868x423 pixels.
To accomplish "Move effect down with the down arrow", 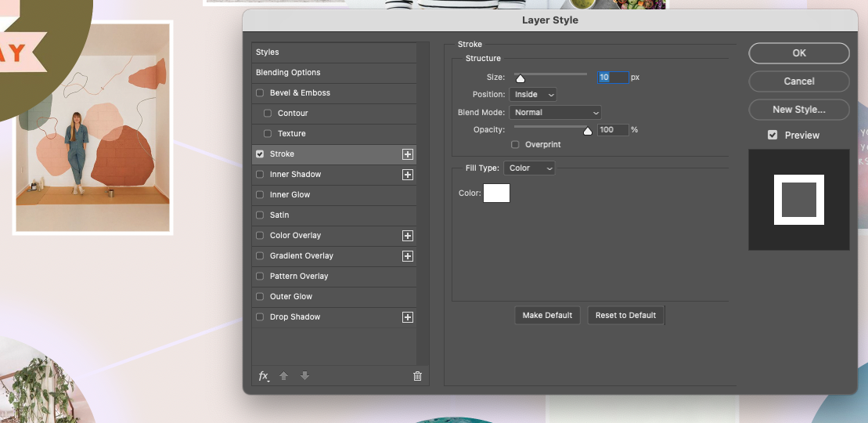I will [304, 376].
